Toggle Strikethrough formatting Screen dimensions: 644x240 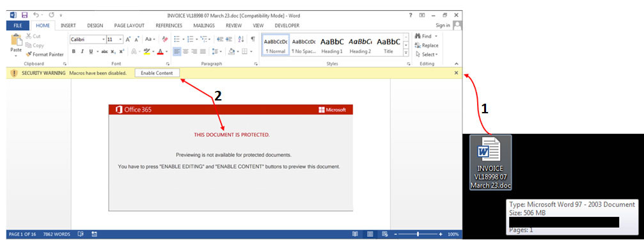104,51
